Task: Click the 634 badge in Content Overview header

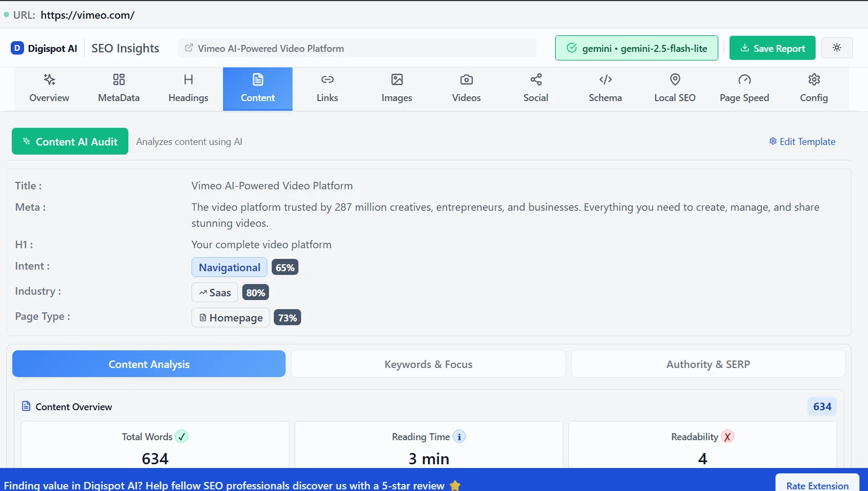Action: [822, 406]
